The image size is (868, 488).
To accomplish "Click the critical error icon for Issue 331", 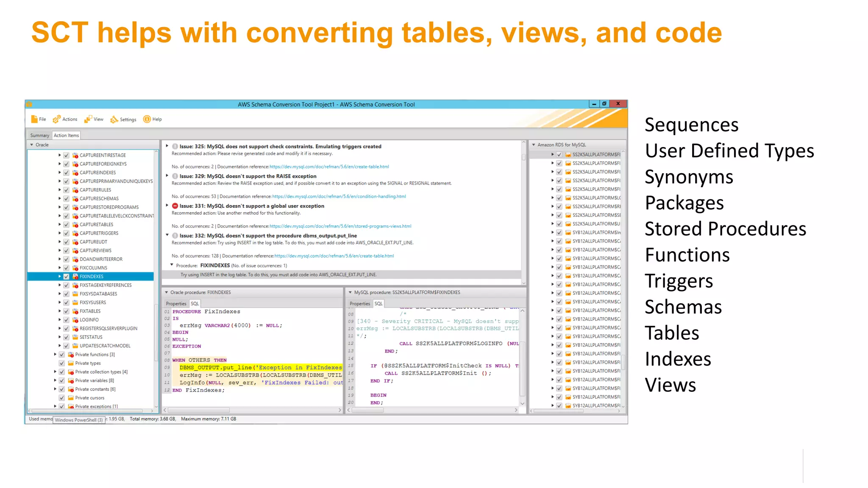I will click(175, 206).
